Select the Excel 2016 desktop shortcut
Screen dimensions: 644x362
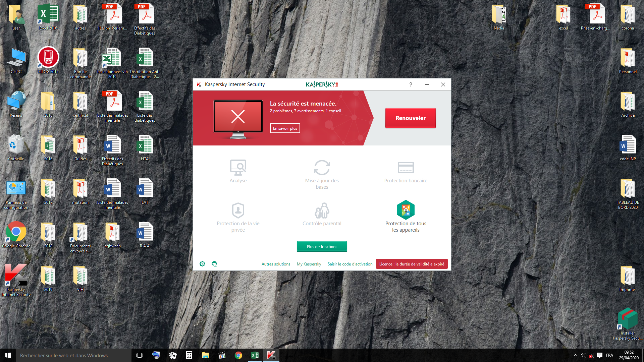pos(48,17)
